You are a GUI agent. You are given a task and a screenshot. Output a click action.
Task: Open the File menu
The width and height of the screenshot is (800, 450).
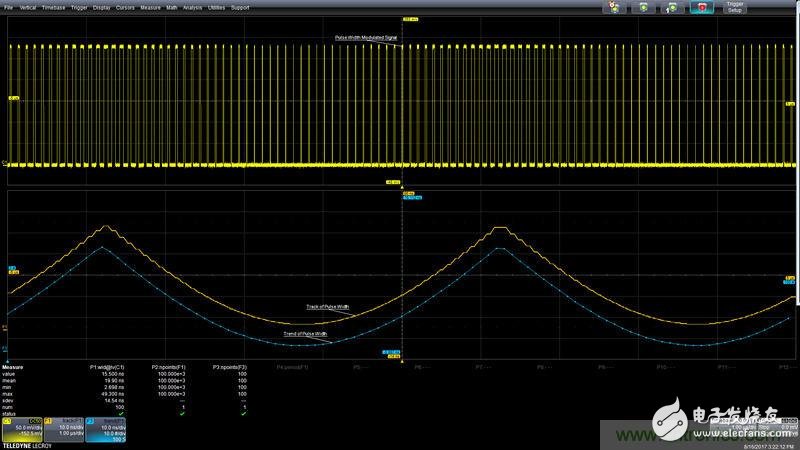(x=8, y=7)
